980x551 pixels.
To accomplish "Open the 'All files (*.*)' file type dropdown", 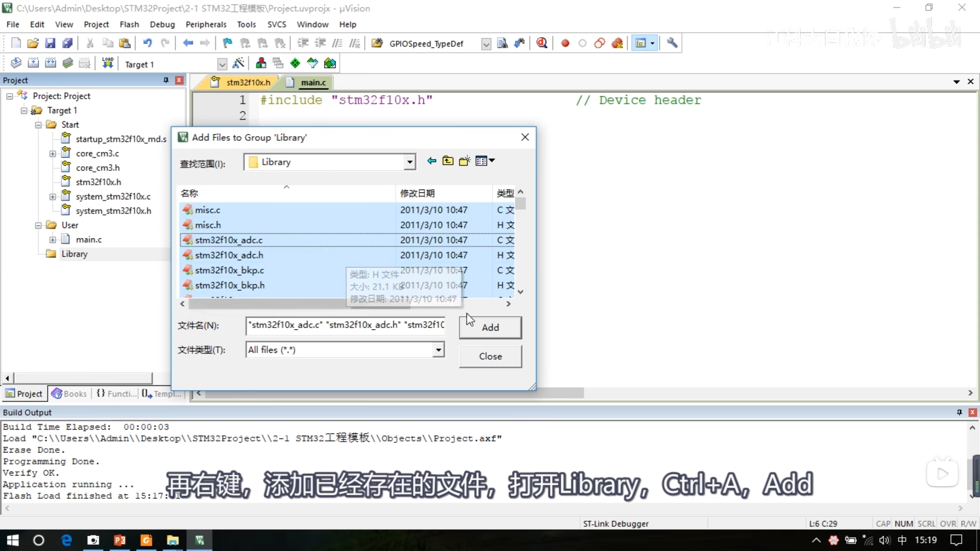I will [438, 350].
